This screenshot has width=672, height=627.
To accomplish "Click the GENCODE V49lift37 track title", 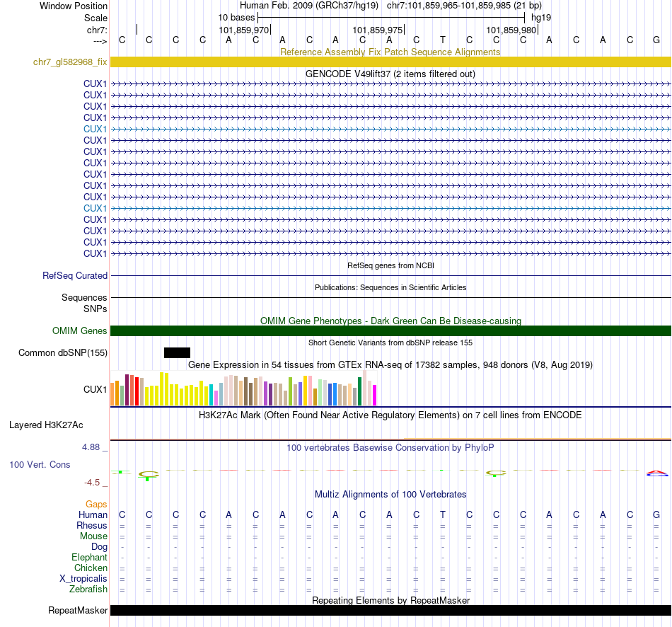I will (x=390, y=74).
